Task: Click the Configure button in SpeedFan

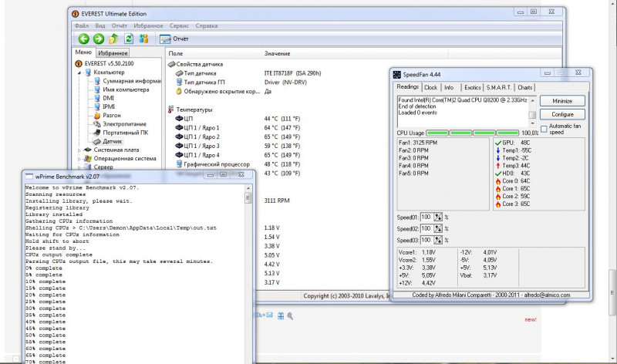Action: tap(562, 114)
